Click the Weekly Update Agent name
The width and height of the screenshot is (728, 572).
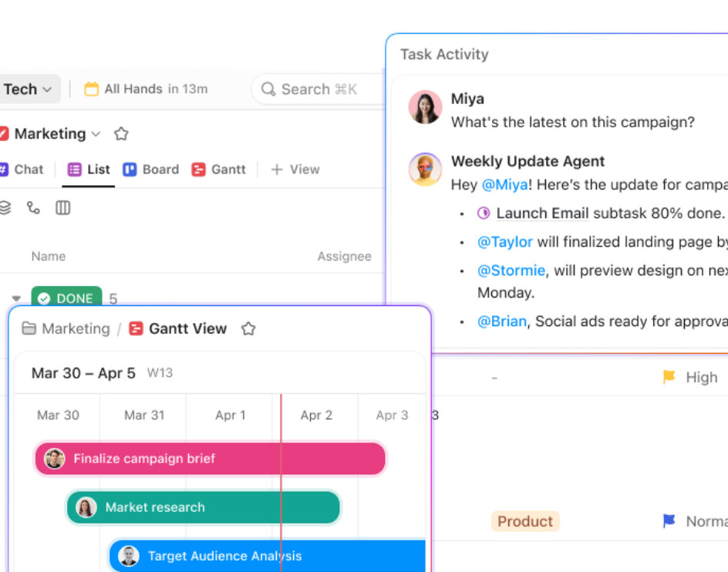528,161
